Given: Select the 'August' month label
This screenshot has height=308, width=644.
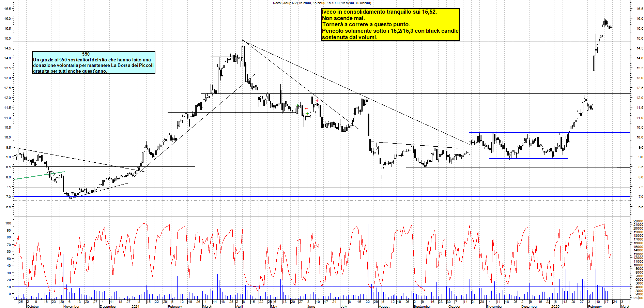Looking at the screenshot, I should click(384, 306).
